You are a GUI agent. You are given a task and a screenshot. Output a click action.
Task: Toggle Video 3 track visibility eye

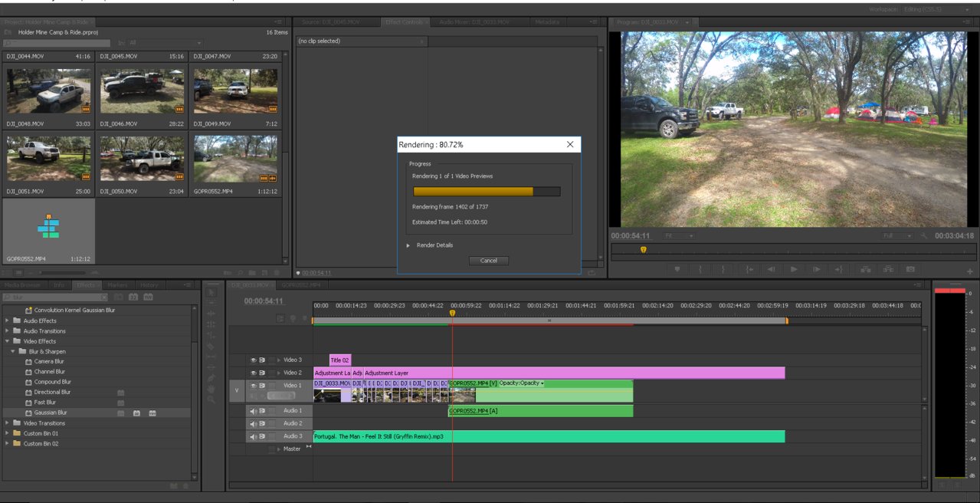click(254, 360)
